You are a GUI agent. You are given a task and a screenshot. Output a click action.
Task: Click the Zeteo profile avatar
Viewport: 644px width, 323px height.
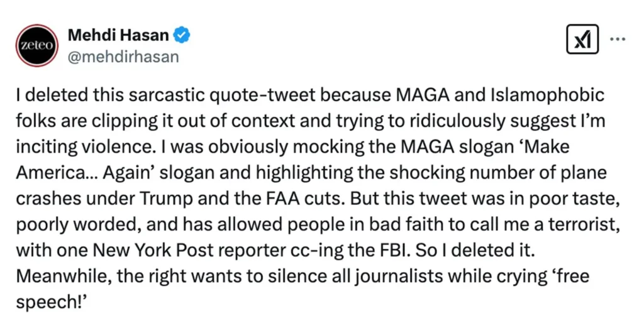pos(36,45)
